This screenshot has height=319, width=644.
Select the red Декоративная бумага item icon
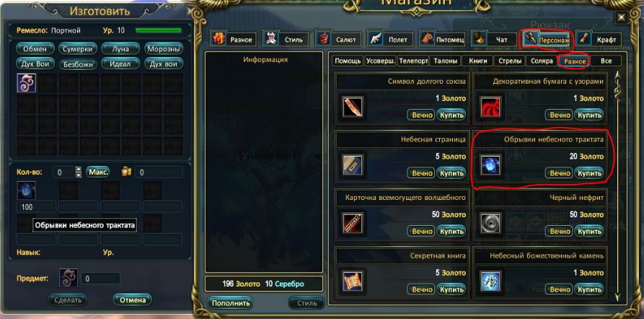coord(491,108)
